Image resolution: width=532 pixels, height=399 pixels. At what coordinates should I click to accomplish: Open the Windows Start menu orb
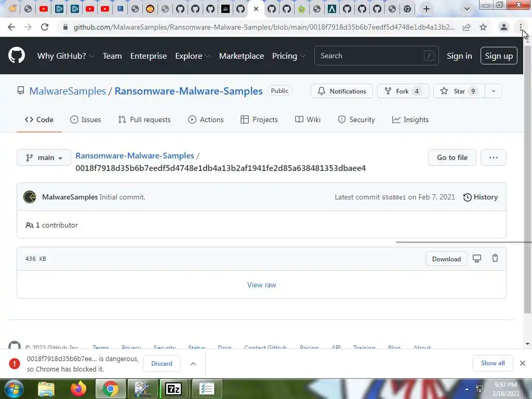click(14, 389)
